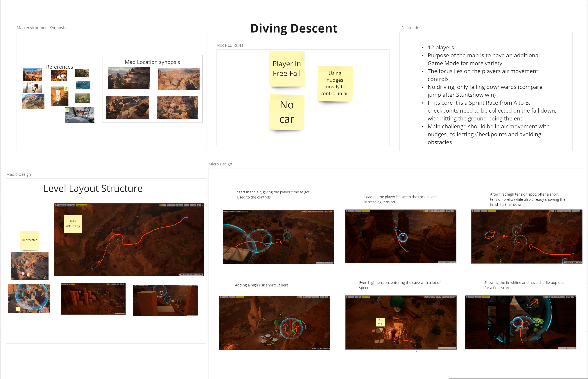Click the horizontal scrollbar at bottom right
The height and width of the screenshot is (379, 588).
(517, 378)
